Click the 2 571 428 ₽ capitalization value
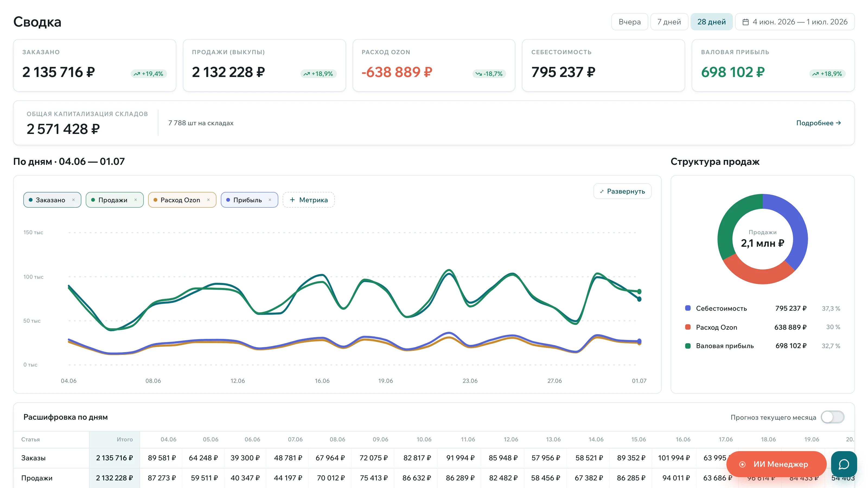The width and height of the screenshot is (868, 488). 63,129
